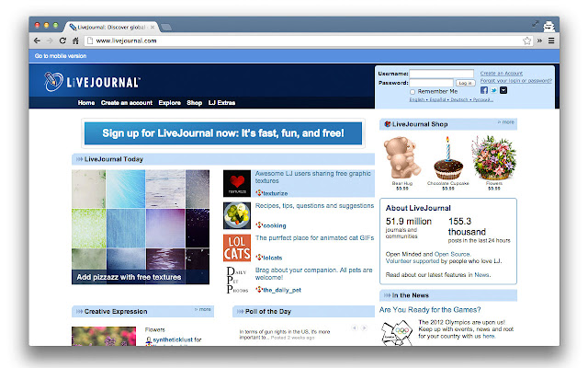Open the Flowers photo in Creative Expression
Image resolution: width=588 pixels, height=368 pixels.
click(x=104, y=336)
